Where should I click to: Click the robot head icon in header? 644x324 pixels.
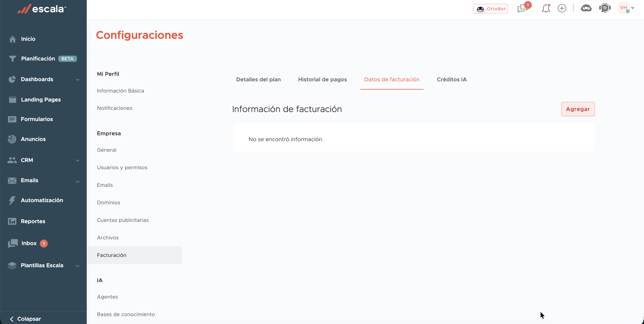586,9
